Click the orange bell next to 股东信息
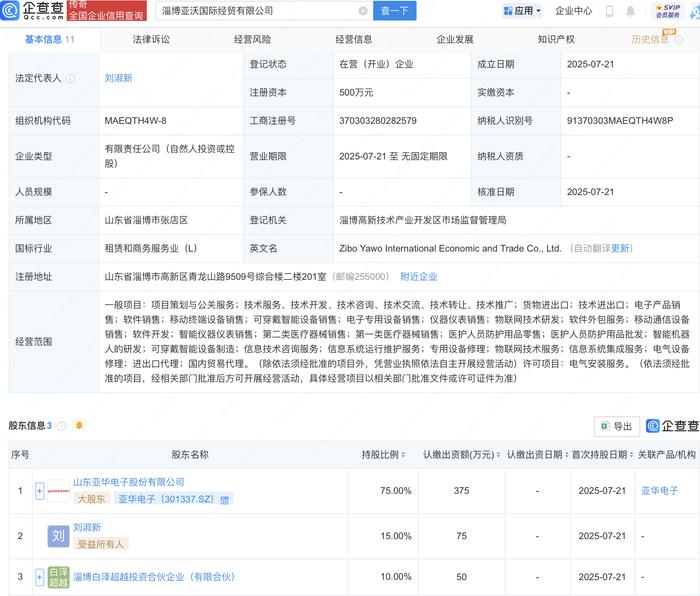Screen dimensions: 700x596 point(79,425)
